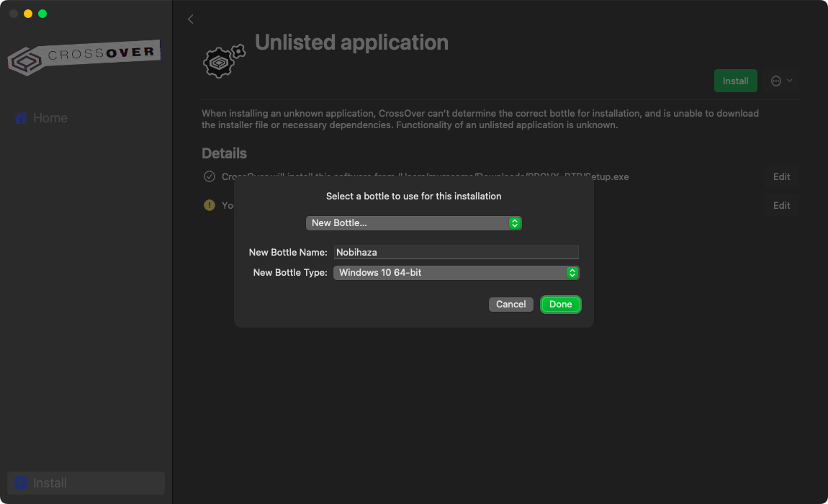Click the New Bottle Name text field
Viewport: 828px width, 504px height.
(456, 252)
